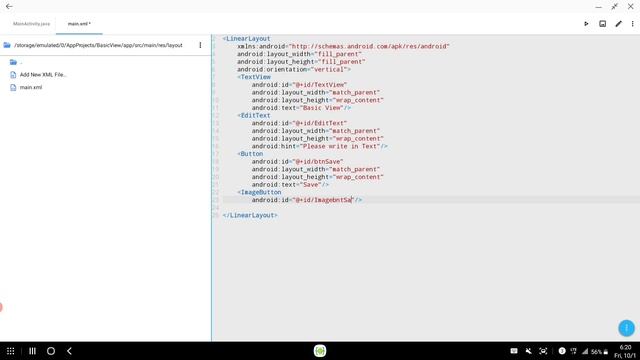Tap the screenshot capture tray icon

click(543, 351)
